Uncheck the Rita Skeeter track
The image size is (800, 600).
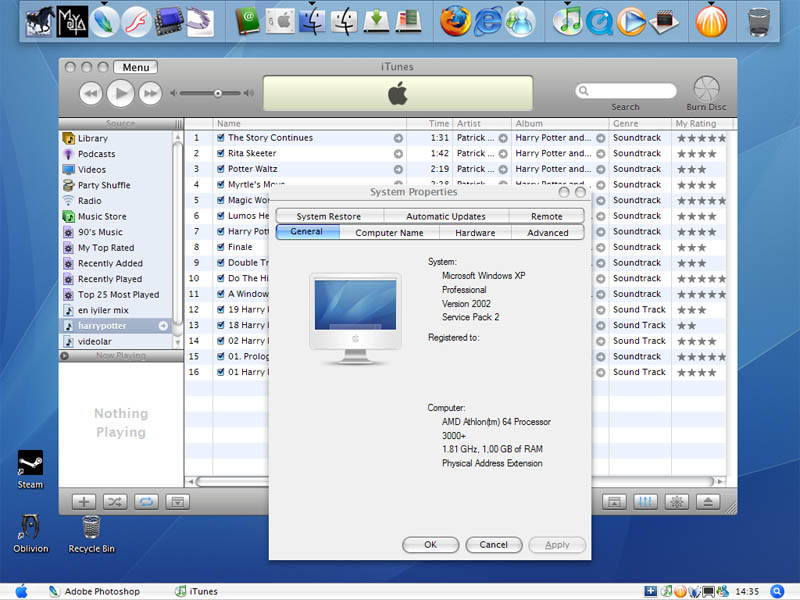point(220,153)
